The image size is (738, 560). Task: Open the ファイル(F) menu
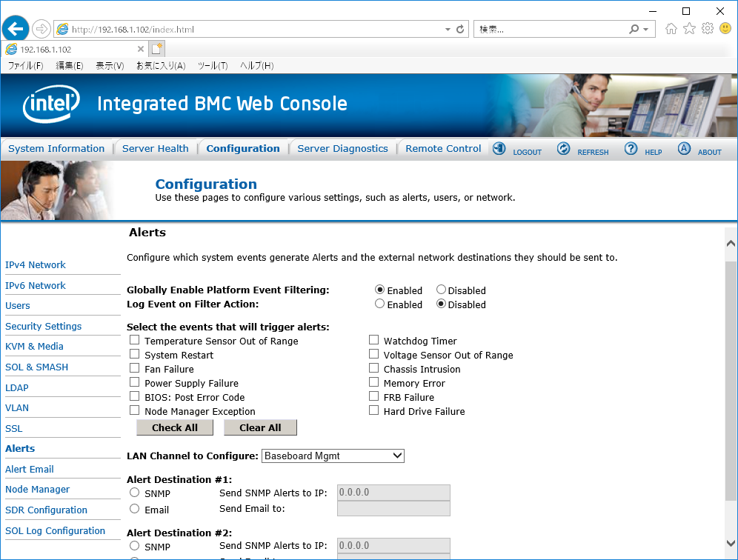tap(25, 66)
